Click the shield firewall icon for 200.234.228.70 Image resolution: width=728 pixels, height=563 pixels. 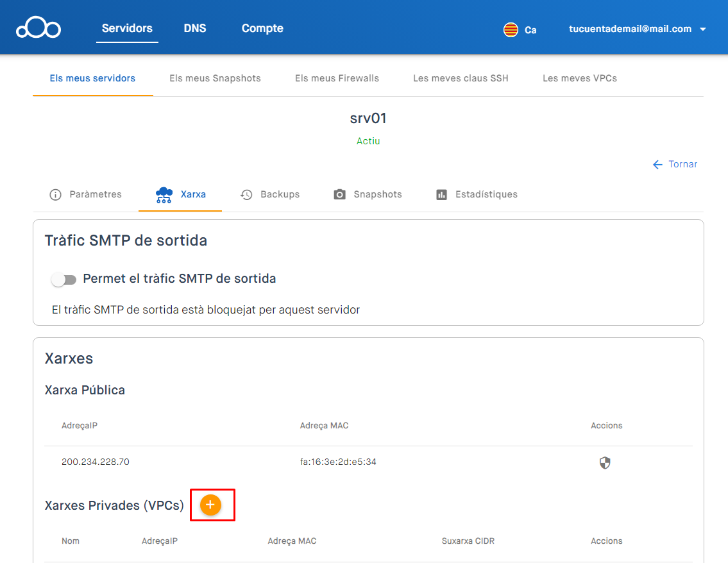pos(604,462)
